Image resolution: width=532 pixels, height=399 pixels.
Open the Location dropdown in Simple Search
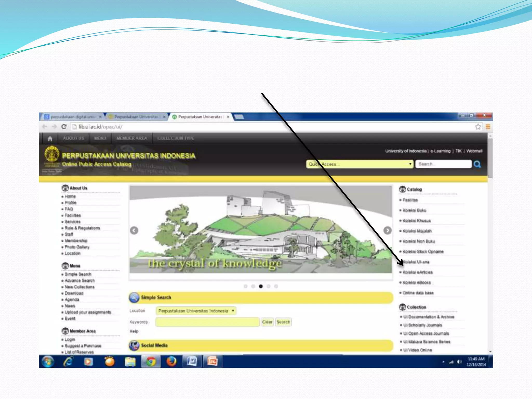[x=196, y=311]
